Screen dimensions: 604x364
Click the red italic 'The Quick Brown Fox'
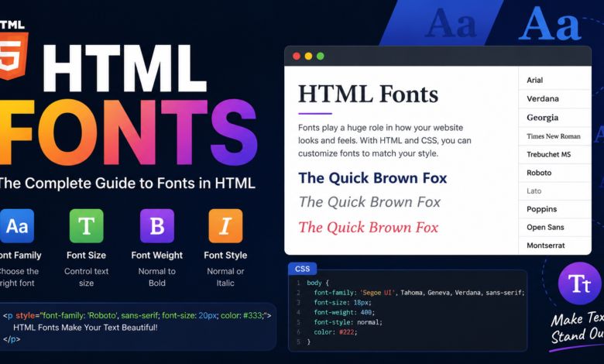click(369, 227)
